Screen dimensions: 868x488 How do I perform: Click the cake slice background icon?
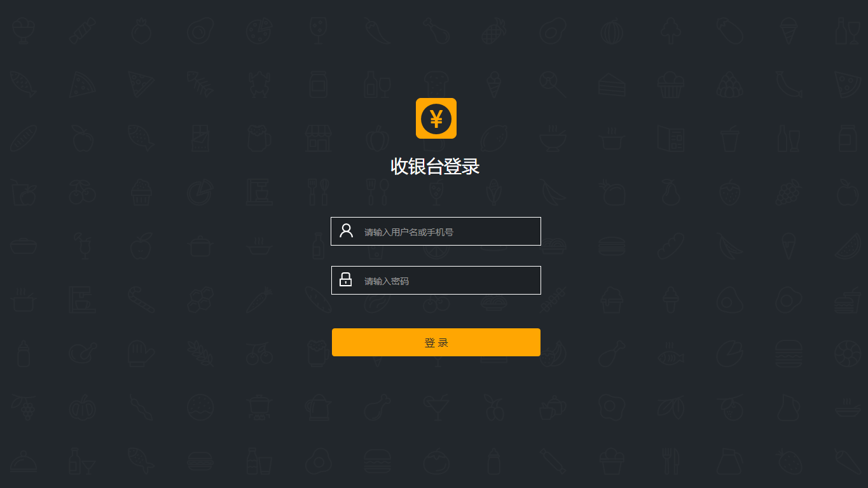click(612, 84)
